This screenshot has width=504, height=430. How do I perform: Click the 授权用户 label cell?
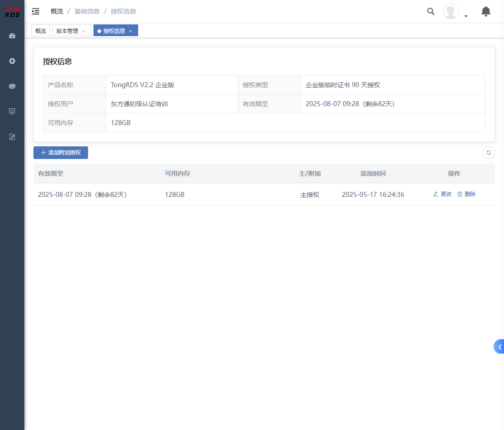[x=75, y=104]
